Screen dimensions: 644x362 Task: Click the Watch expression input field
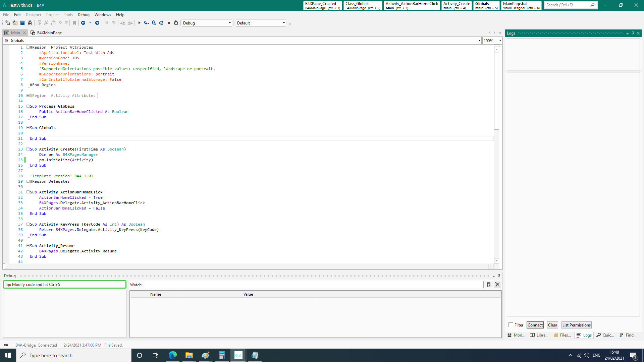(314, 285)
